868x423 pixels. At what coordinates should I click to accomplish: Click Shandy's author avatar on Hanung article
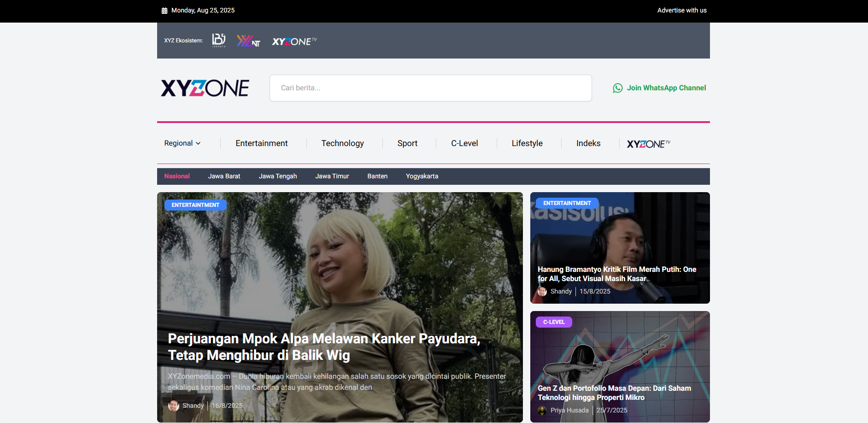click(x=542, y=291)
